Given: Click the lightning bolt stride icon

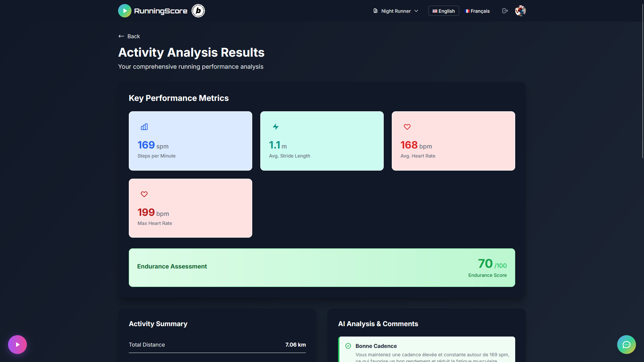Looking at the screenshot, I should click(276, 127).
